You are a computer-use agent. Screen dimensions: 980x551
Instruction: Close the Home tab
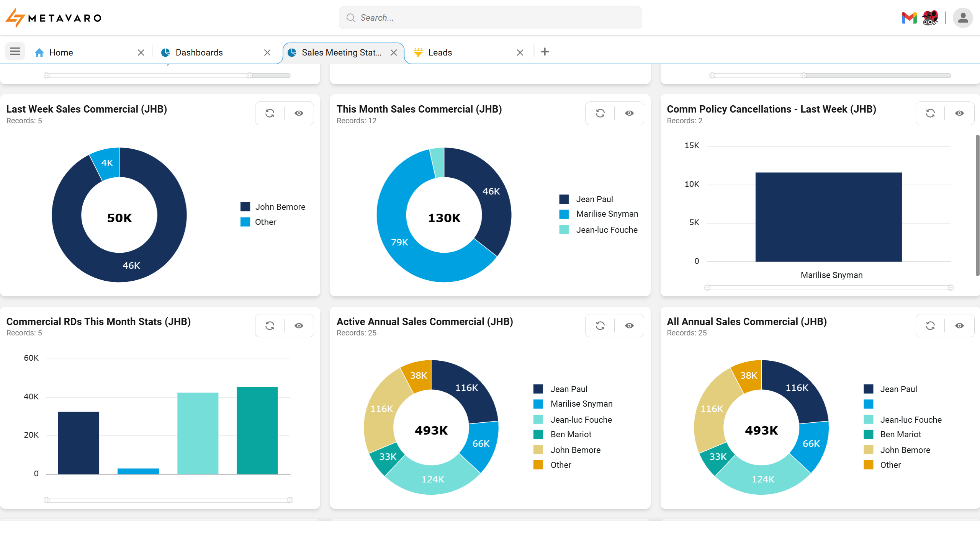[141, 52]
